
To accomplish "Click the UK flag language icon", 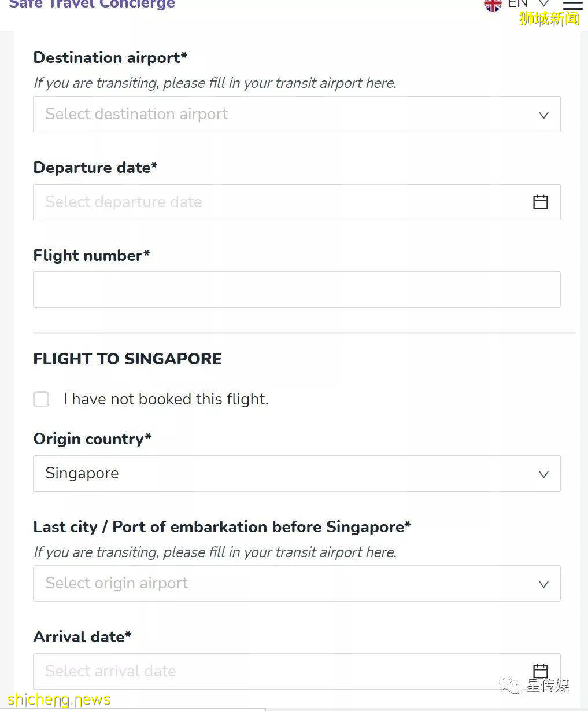I will (x=493, y=5).
